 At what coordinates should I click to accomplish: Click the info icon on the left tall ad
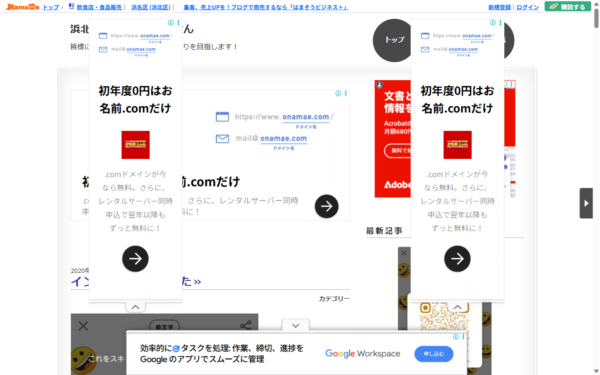pyautogui.click(x=171, y=23)
